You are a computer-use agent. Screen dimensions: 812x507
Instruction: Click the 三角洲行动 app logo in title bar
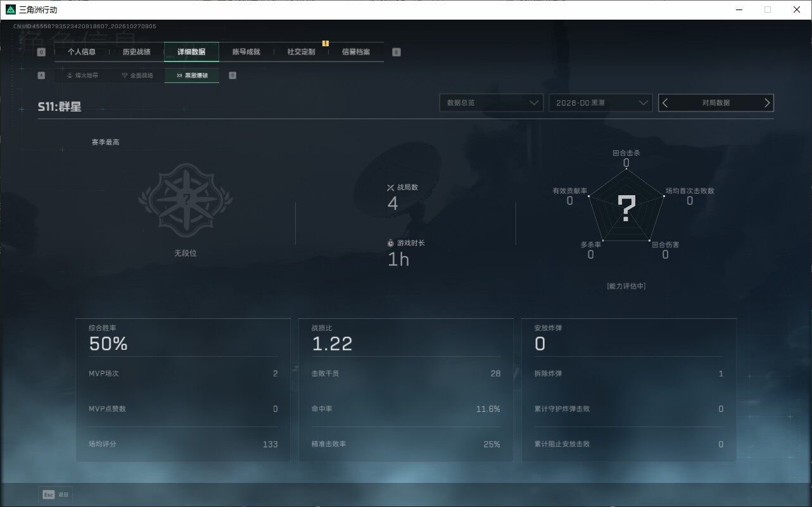pos(10,10)
